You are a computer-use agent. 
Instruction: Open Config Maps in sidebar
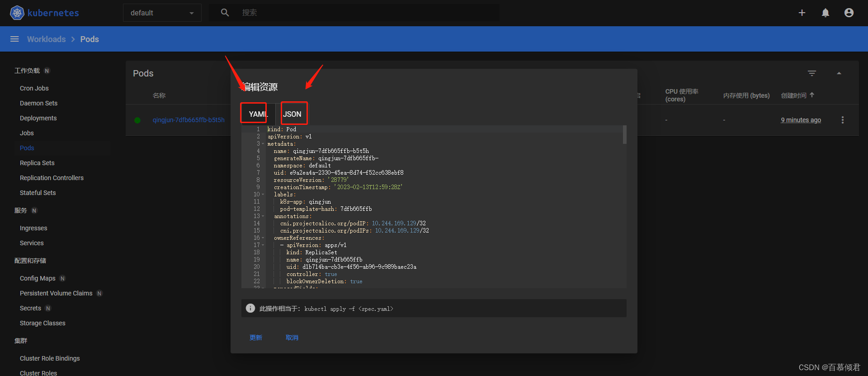pyautogui.click(x=38, y=278)
